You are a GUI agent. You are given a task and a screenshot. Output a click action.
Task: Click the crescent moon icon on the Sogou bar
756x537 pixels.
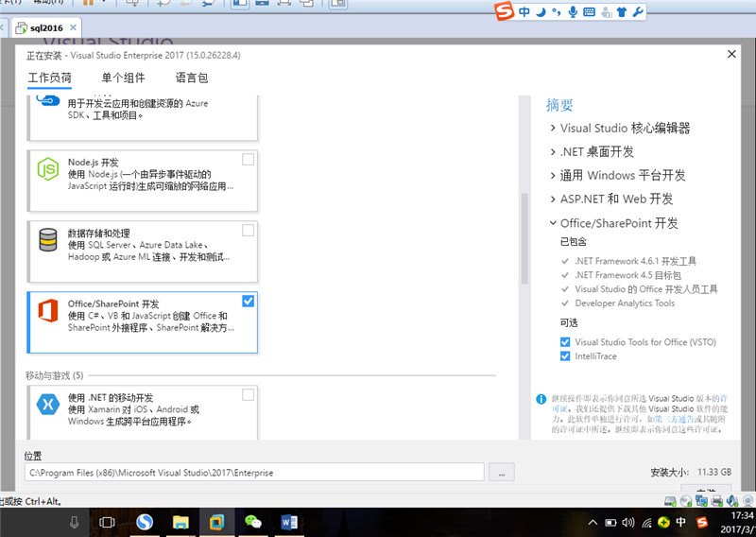(541, 11)
